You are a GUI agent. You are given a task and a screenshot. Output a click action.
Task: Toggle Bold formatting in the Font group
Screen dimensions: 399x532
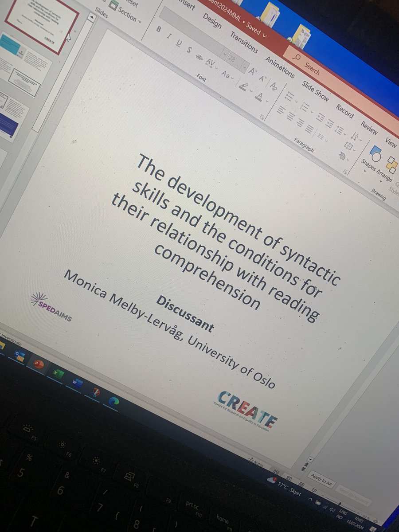coord(159,29)
